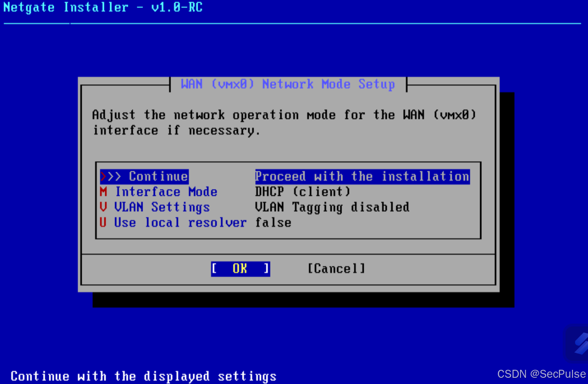Click the 'VLAN Tagging disabled' value
The height and width of the screenshot is (384, 588).
pyautogui.click(x=332, y=207)
